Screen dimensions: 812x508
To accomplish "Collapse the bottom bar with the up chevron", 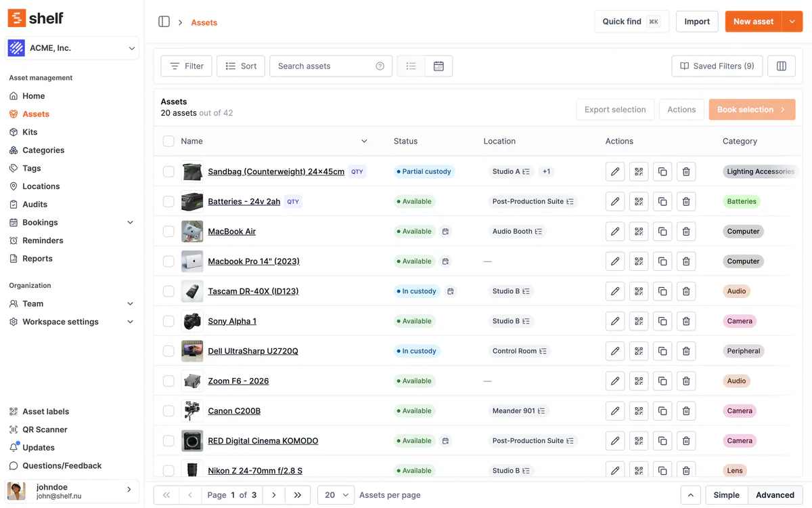I will (690, 495).
